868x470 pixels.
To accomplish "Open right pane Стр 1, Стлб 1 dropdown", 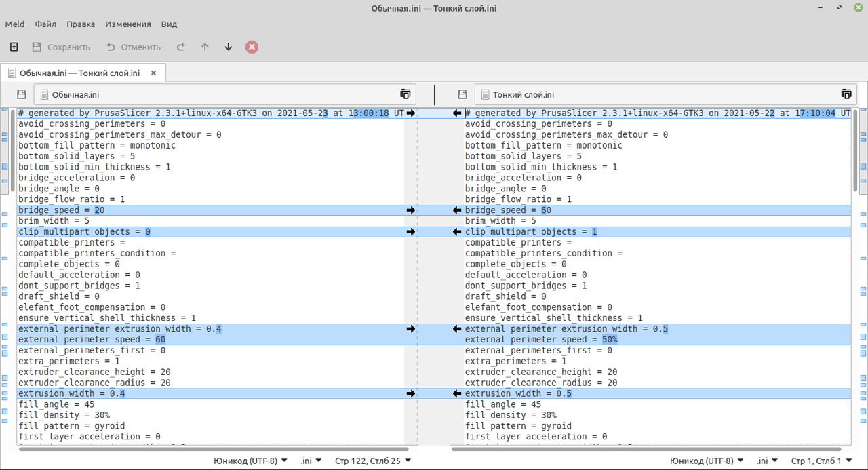I will point(823,461).
